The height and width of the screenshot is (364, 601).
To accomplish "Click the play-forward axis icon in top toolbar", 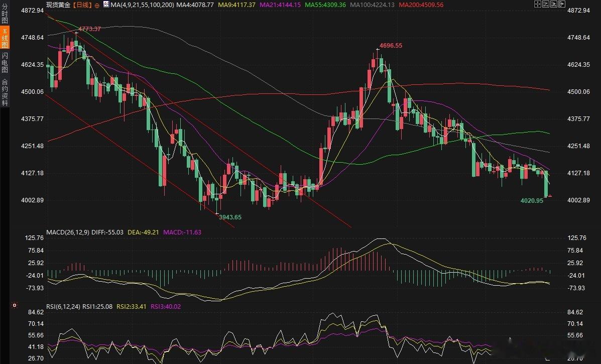I will coord(554,4).
